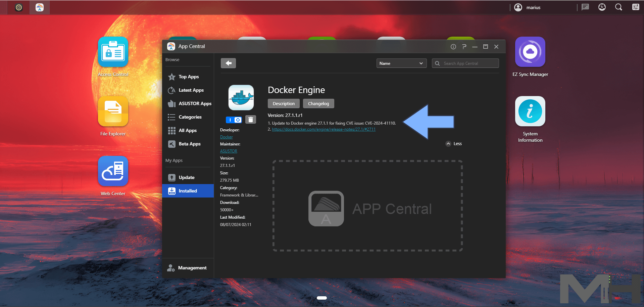This screenshot has width=644, height=307.
Task: Open EZ Sync Manager desktop icon
Action: [530, 52]
